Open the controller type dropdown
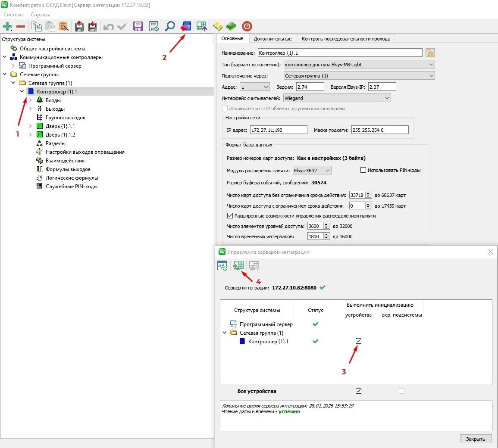 pyautogui.click(x=359, y=65)
